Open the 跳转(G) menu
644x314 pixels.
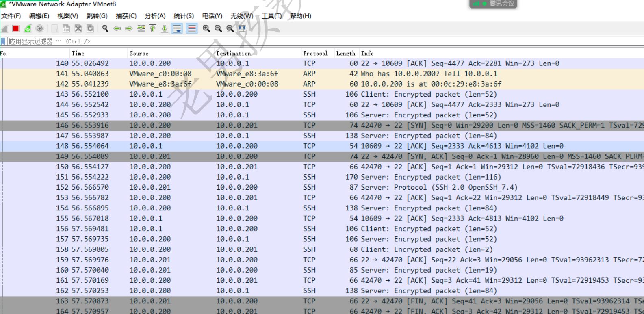tap(97, 16)
